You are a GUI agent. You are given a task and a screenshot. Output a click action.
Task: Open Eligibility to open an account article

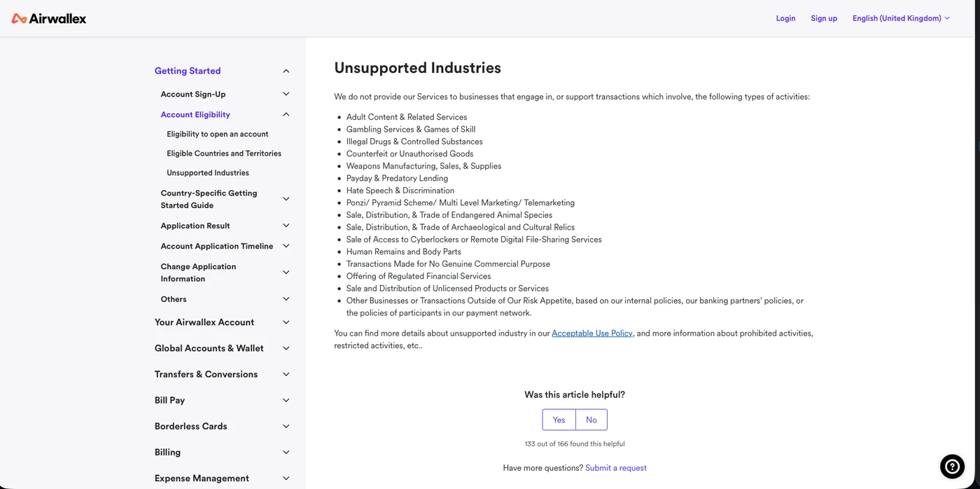coord(217,134)
